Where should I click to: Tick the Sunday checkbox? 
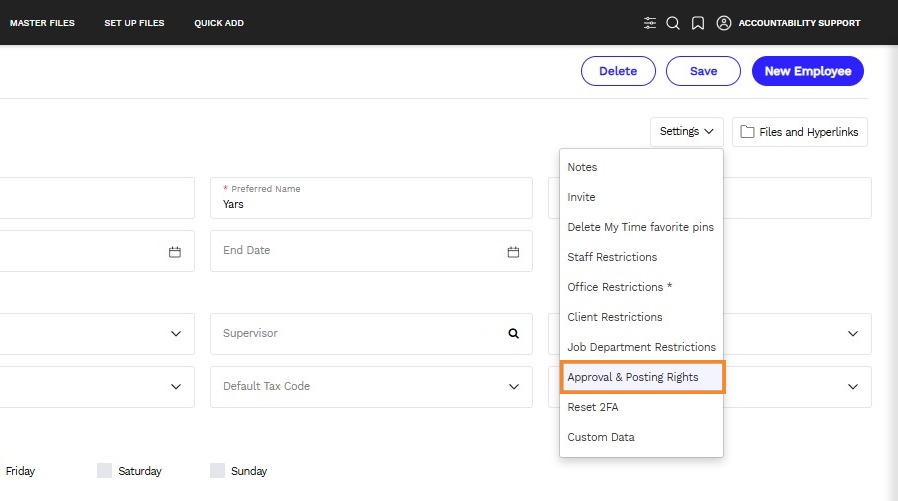pos(218,471)
